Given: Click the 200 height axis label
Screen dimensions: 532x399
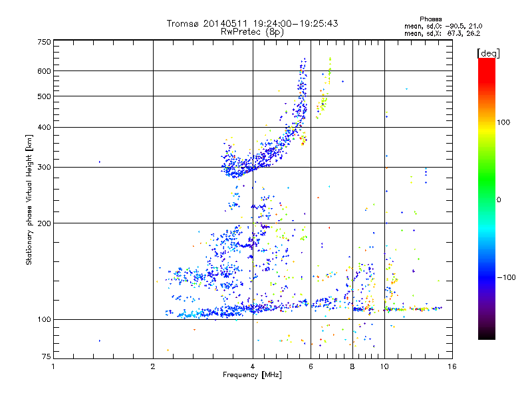Looking at the screenshot, I should pos(44,223).
